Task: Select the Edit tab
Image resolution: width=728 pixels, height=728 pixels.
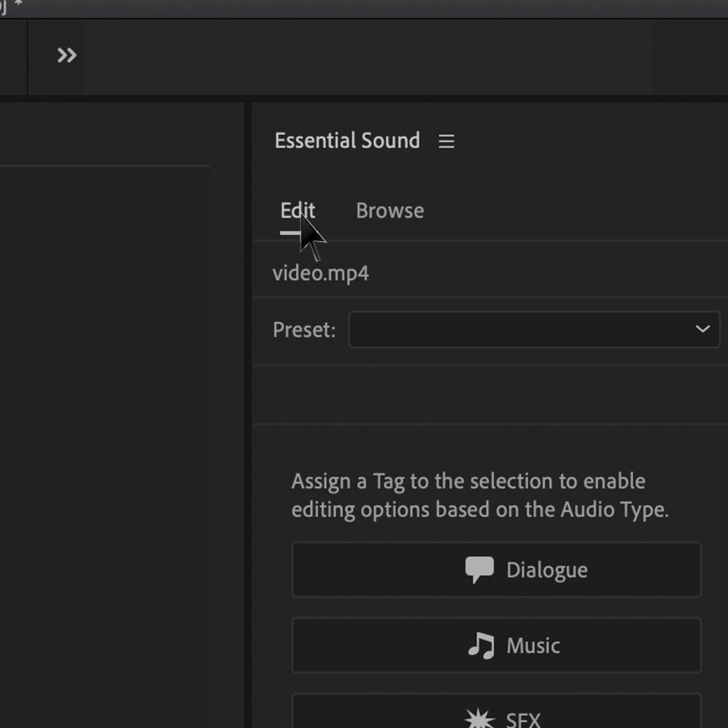Action: (297, 210)
